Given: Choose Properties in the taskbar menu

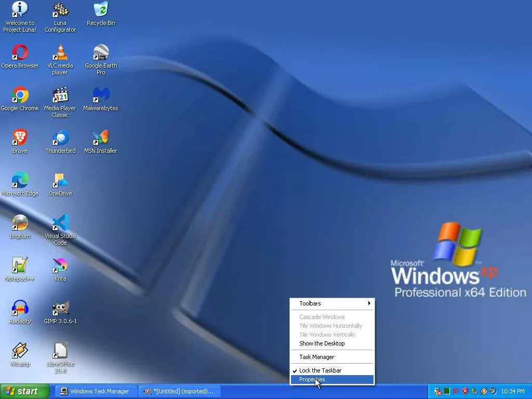Looking at the screenshot, I should point(332,380).
